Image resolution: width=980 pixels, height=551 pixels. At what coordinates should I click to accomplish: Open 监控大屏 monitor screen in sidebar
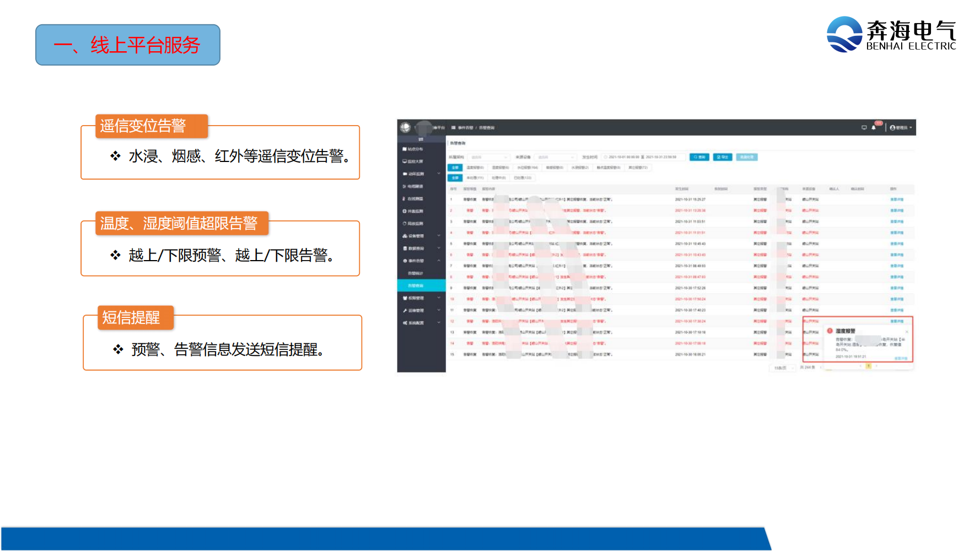click(x=405, y=161)
